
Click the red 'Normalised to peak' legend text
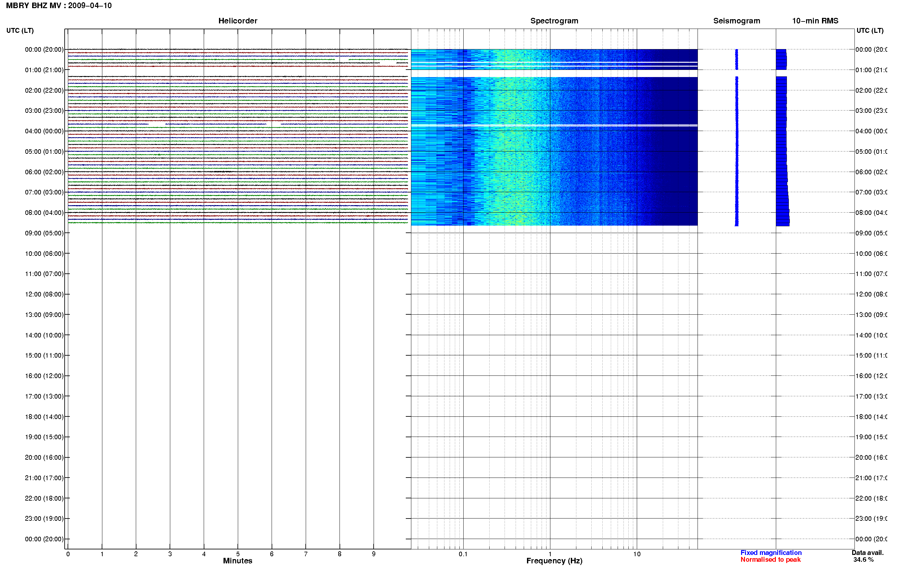(x=770, y=560)
